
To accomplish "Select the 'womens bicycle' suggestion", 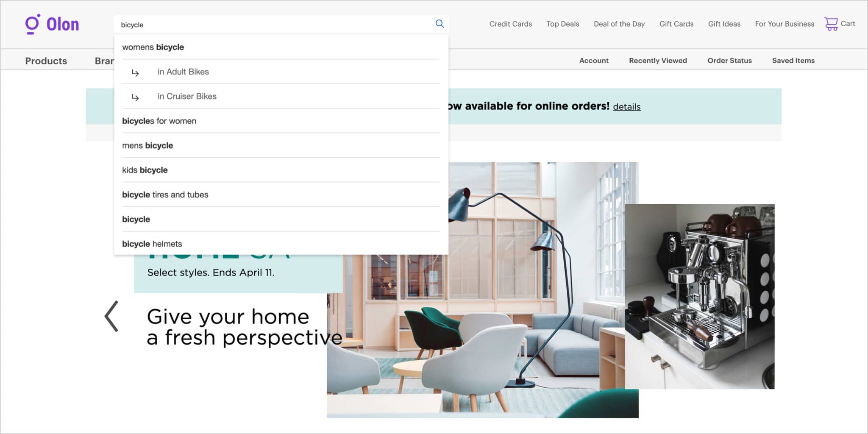I will pyautogui.click(x=281, y=47).
